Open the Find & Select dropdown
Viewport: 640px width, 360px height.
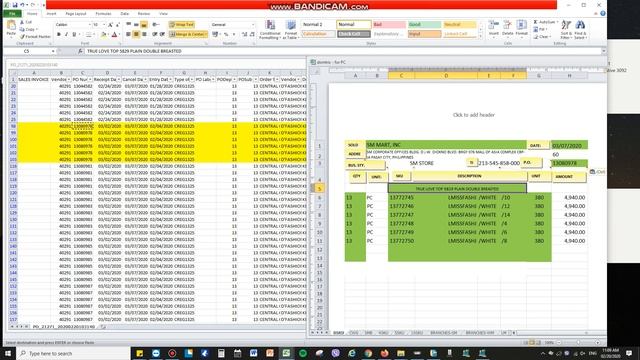[x=580, y=29]
